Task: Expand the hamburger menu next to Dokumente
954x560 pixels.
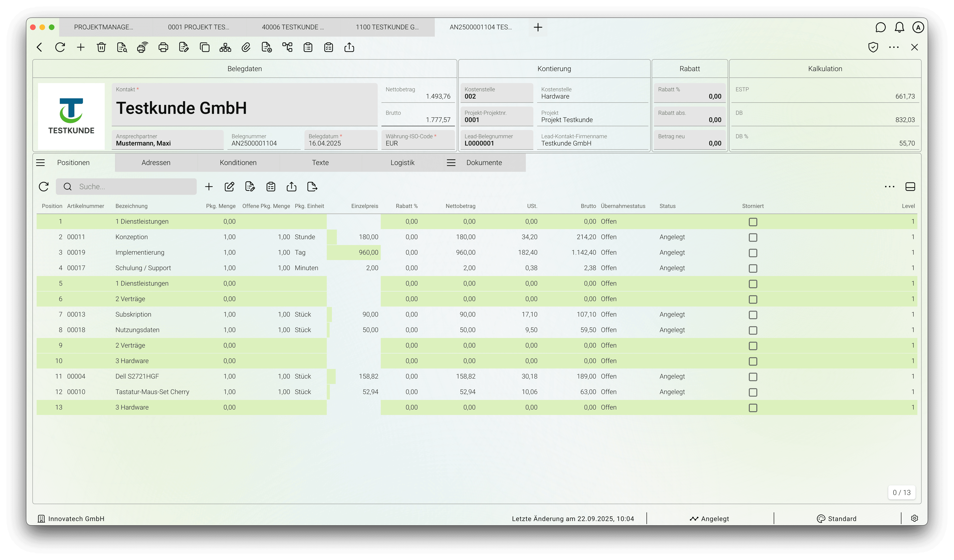Action: (451, 163)
